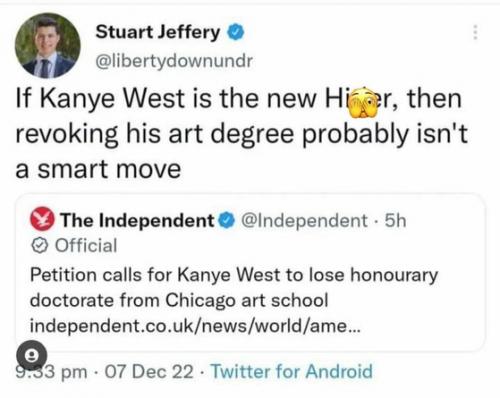Open the independent.co.uk article link
500x398 pixels.
coord(195,326)
